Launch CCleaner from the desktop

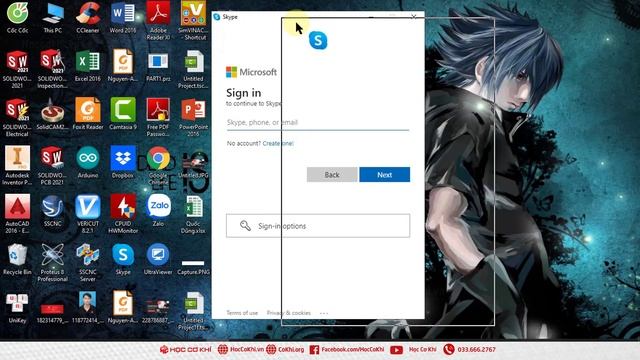[x=88, y=14]
